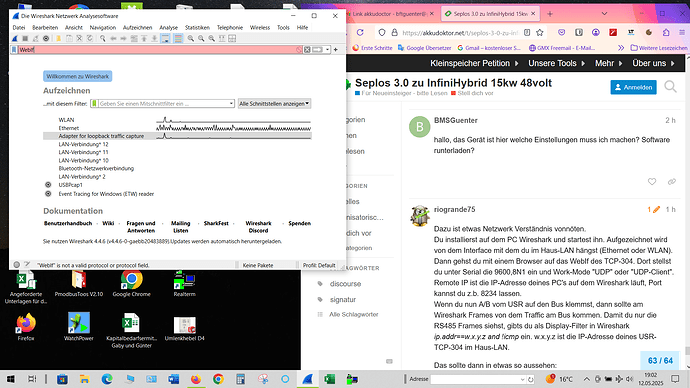Open Windows Start menu on taskbar

10,379
